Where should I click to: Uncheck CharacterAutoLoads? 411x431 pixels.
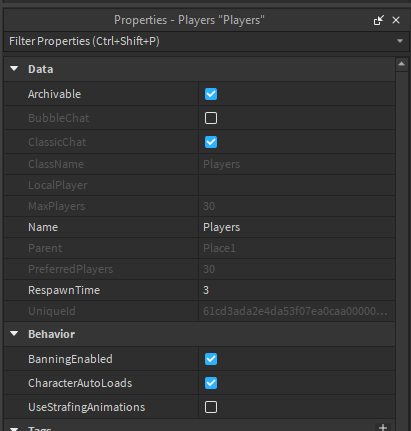click(211, 383)
